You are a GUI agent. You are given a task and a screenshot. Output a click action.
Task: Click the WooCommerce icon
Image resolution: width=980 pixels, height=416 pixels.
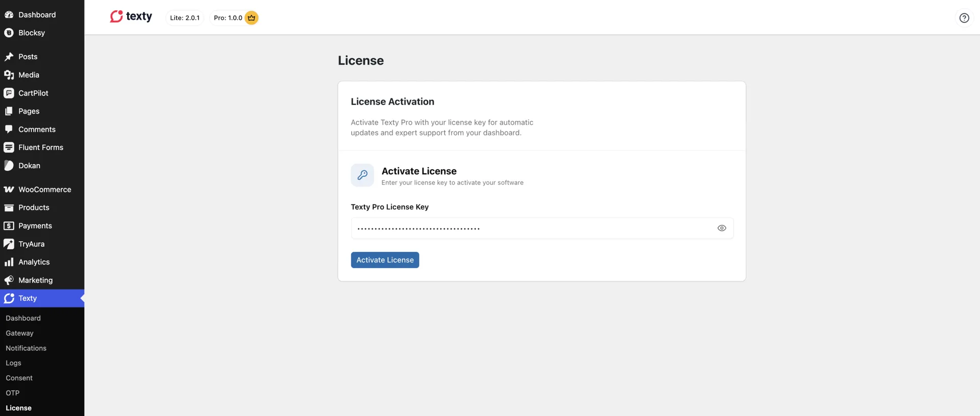(x=9, y=189)
